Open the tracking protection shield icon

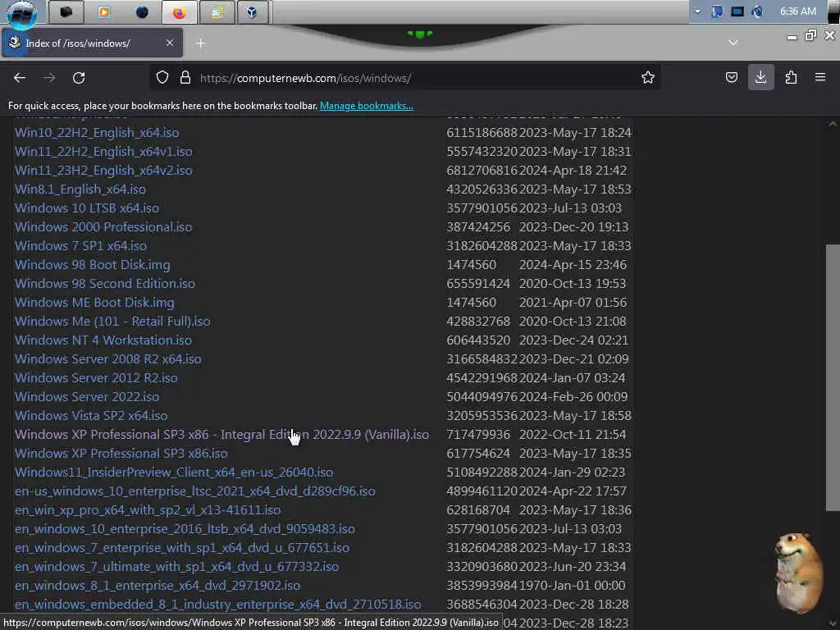pos(162,78)
